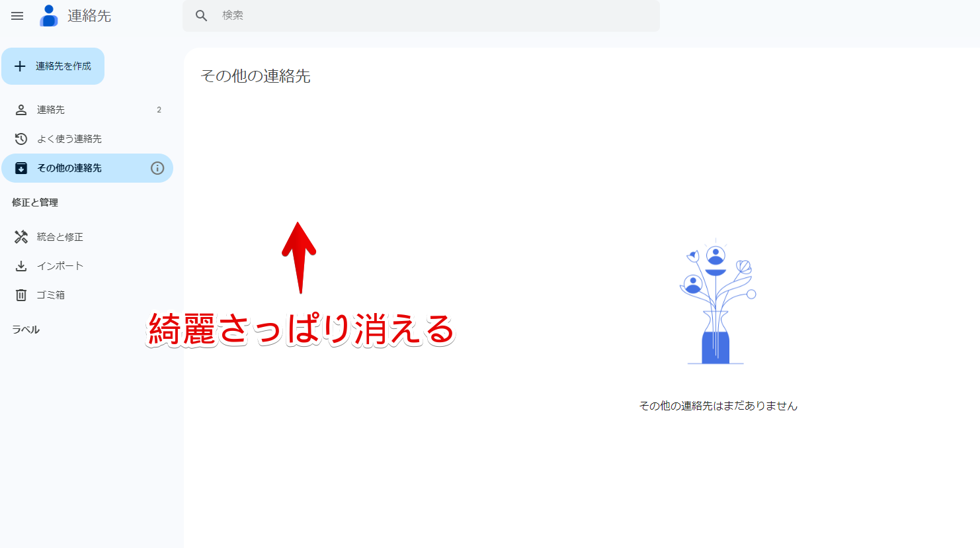Click the search magnifier icon
Screen dimensions: 980x548
202,15
